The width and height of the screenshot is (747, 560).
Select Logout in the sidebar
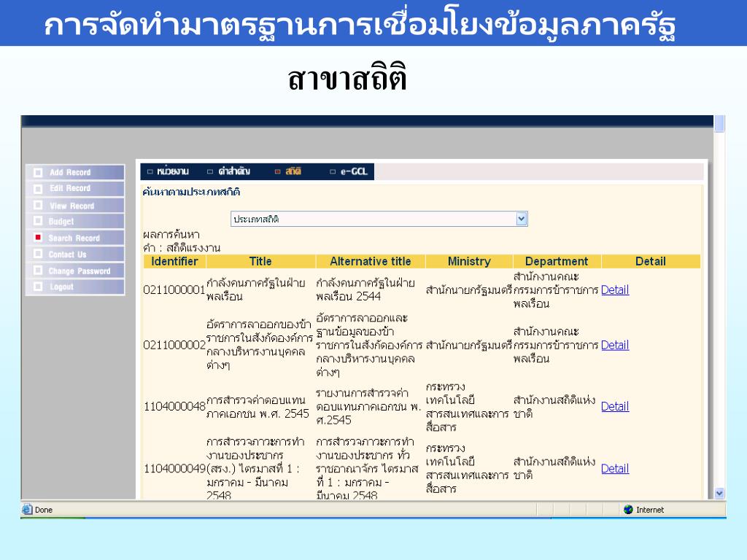75,287
